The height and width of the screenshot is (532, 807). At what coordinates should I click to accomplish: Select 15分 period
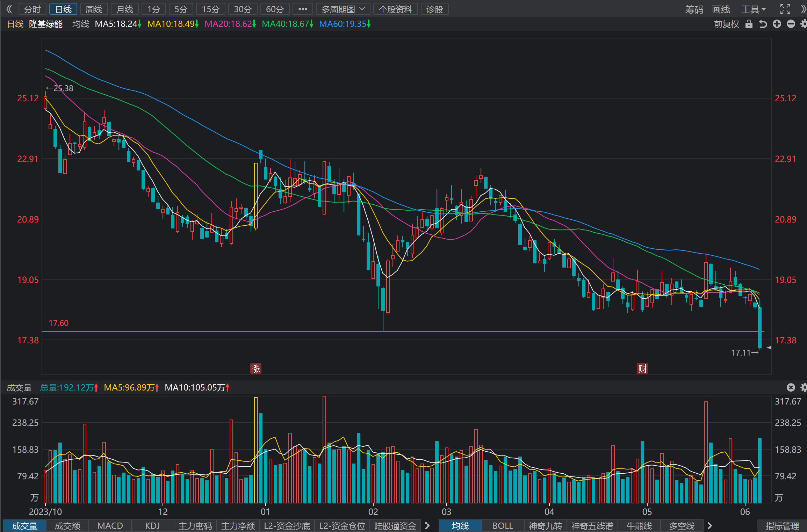click(211, 9)
